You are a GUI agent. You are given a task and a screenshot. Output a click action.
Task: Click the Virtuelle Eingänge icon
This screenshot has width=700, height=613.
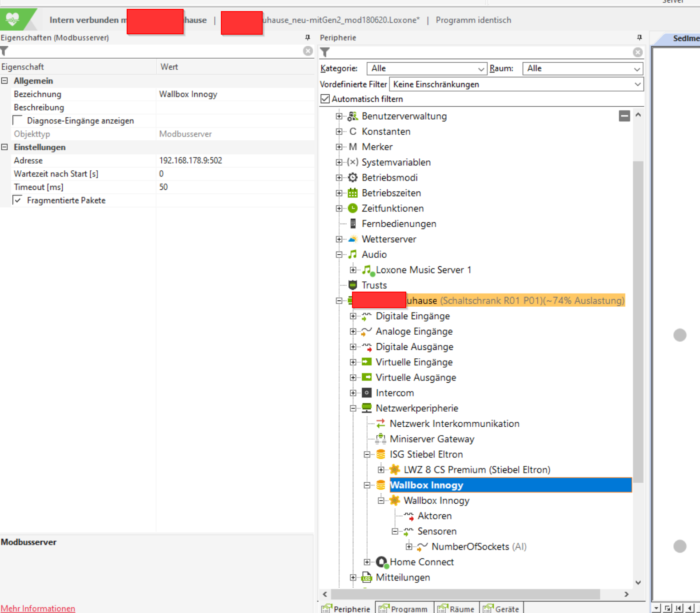367,362
